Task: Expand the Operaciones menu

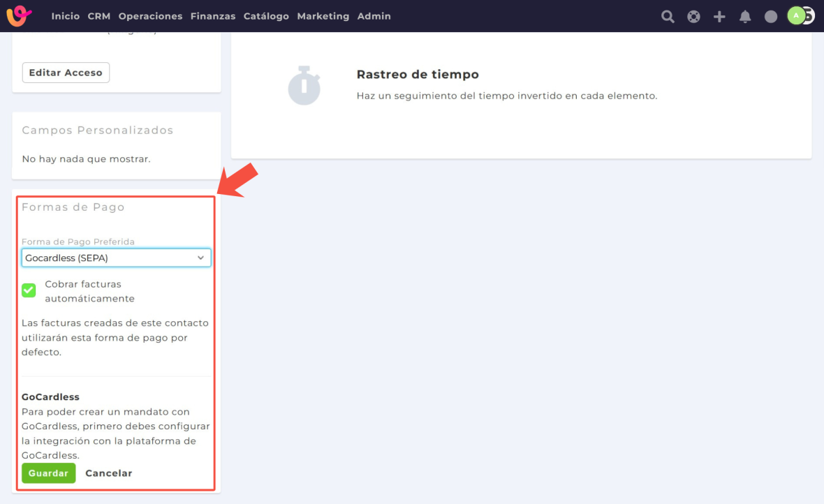Action: click(x=150, y=16)
